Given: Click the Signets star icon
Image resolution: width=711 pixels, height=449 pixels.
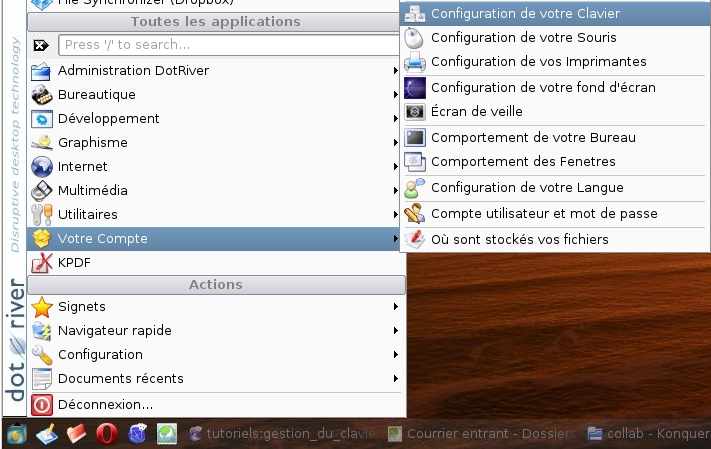Looking at the screenshot, I should coord(42,307).
